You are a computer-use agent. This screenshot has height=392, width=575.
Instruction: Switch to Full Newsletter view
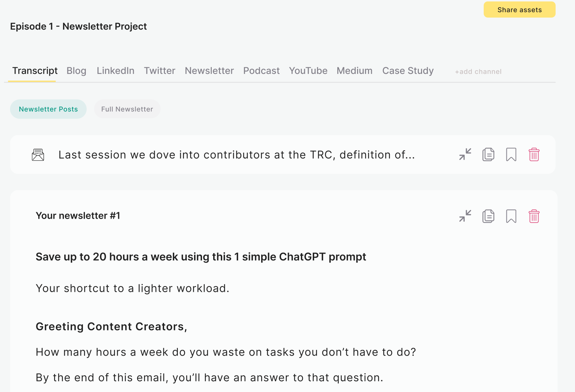(x=127, y=109)
